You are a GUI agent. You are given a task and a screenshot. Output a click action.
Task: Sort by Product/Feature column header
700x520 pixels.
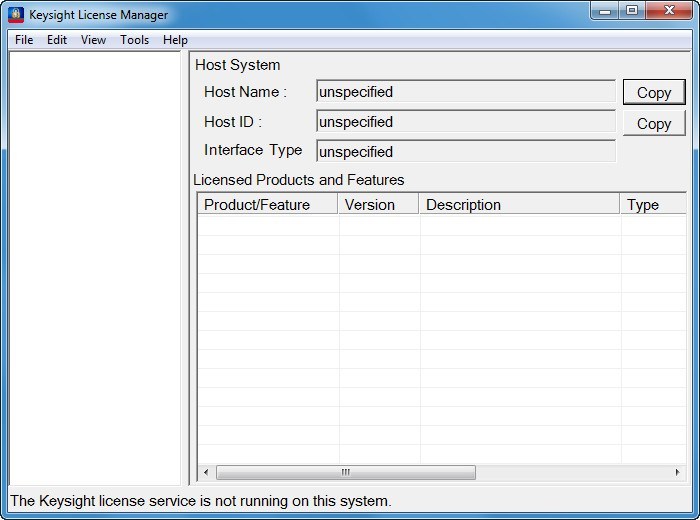(x=268, y=204)
